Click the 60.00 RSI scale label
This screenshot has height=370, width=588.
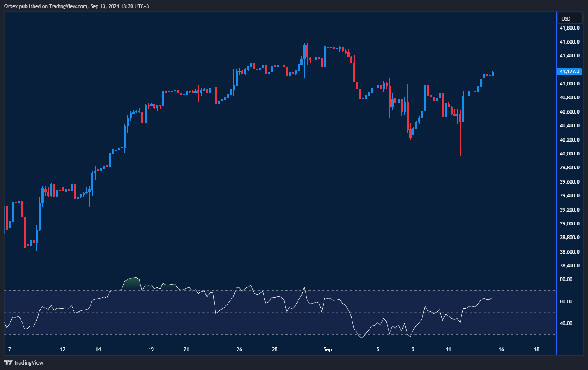[x=566, y=302]
